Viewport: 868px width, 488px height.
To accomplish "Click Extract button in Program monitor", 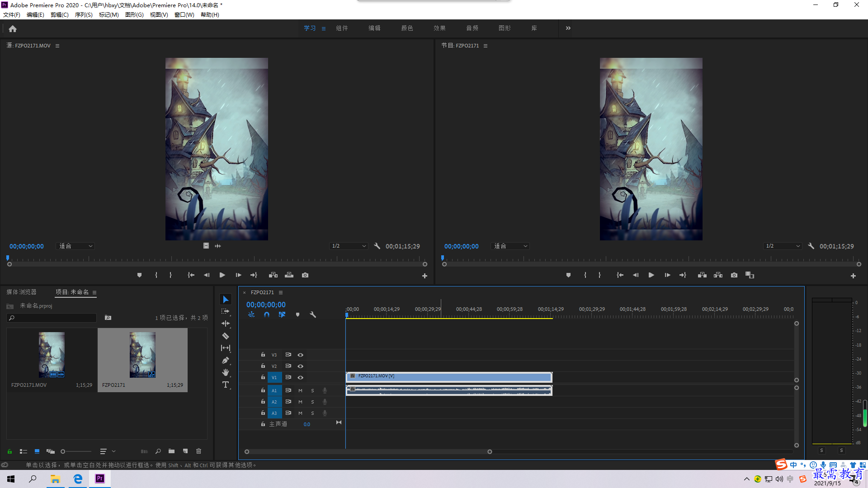I will 718,275.
